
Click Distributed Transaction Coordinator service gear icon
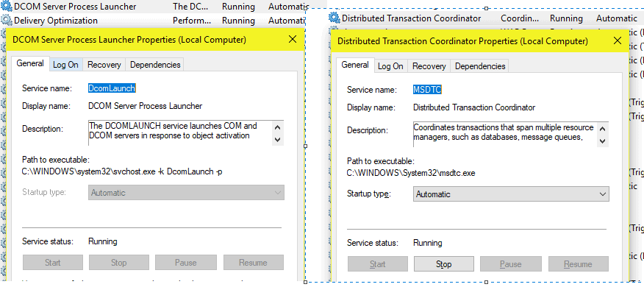334,18
